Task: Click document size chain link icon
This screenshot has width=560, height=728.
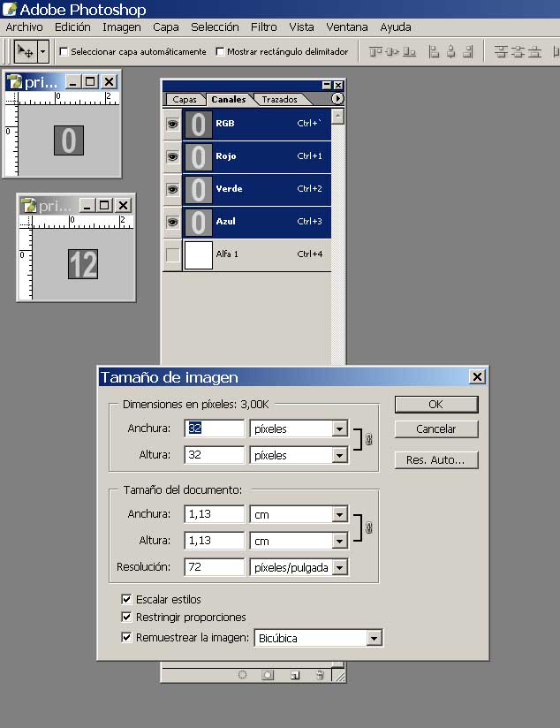Action: point(369,527)
